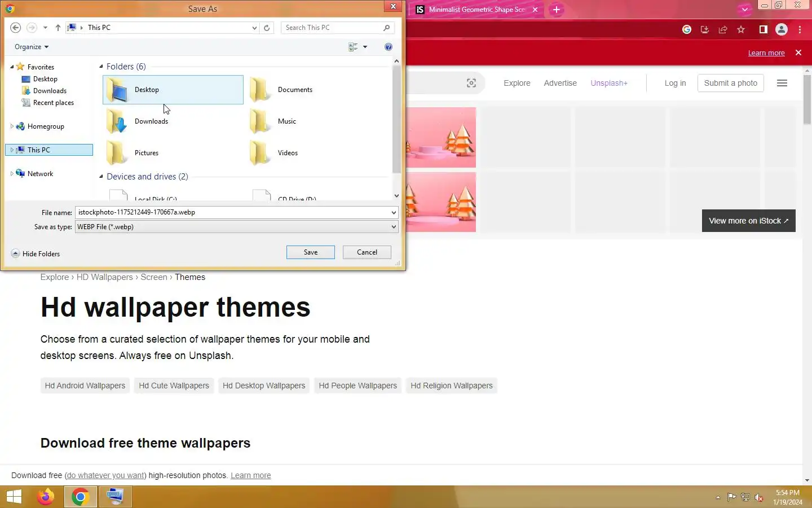Click the file list vertical scrollbar
The width and height of the screenshot is (812, 508).
396,119
